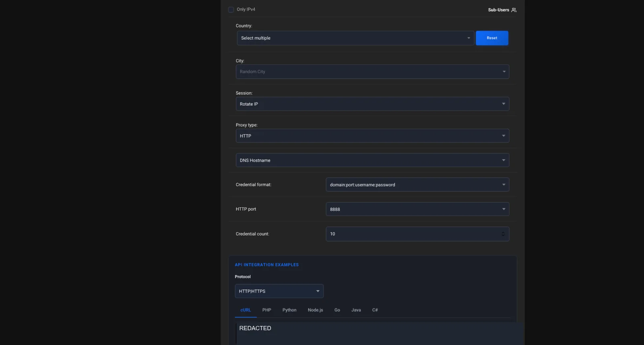Switch to the Java tab

click(x=356, y=310)
